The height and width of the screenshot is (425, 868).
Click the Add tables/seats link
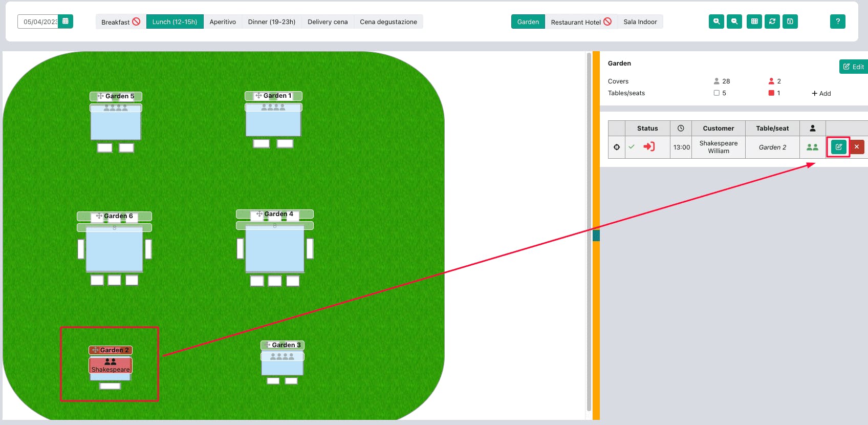click(x=821, y=93)
